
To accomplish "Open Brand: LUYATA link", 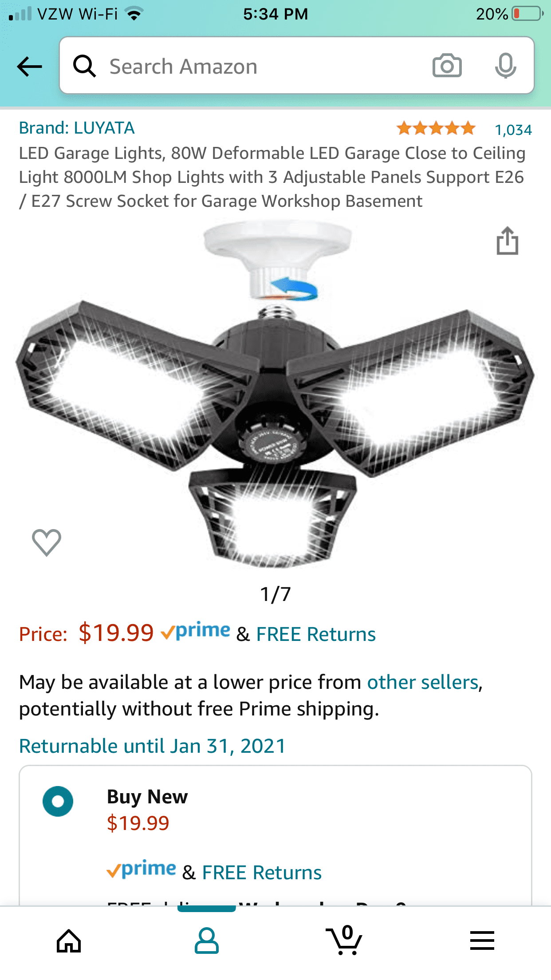I will coord(77,128).
